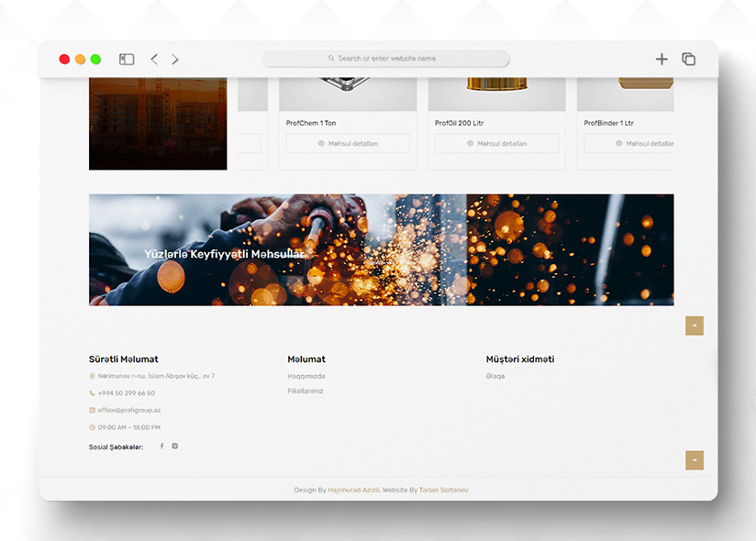Click the envelope icon beside email
The image size is (756, 541).
[92, 410]
